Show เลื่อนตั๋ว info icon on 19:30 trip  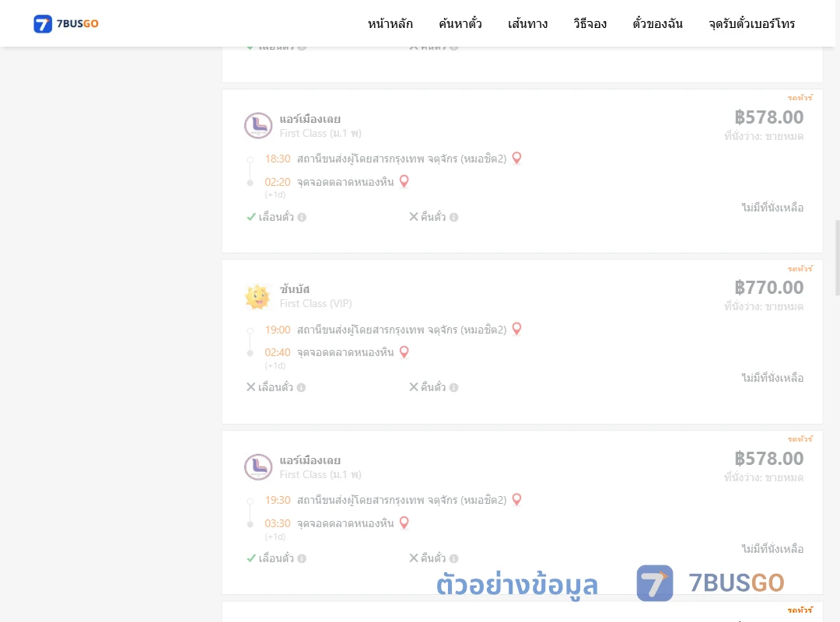(302, 558)
